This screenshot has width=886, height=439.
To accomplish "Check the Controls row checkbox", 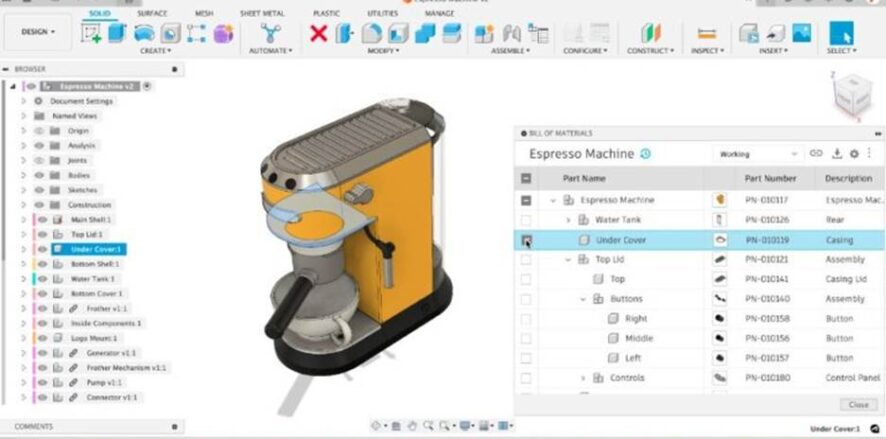I will click(x=525, y=378).
